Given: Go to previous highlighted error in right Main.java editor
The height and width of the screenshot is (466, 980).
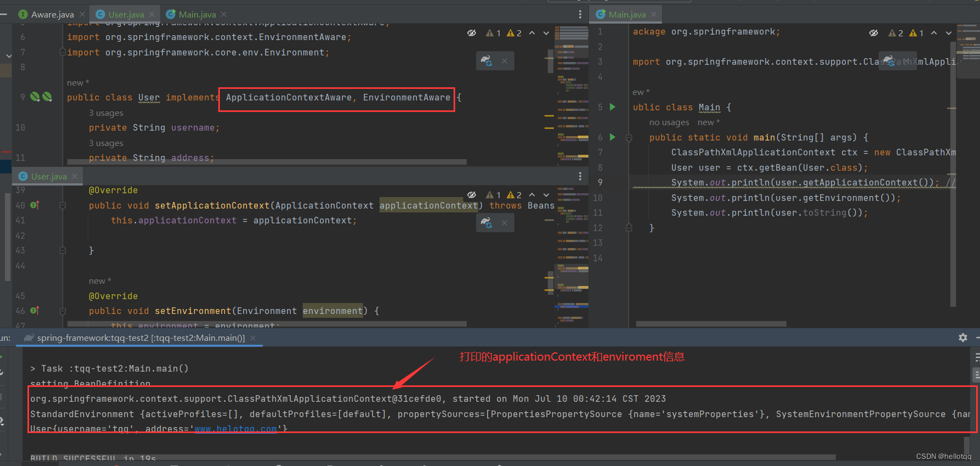Looking at the screenshot, I should coord(934,33).
